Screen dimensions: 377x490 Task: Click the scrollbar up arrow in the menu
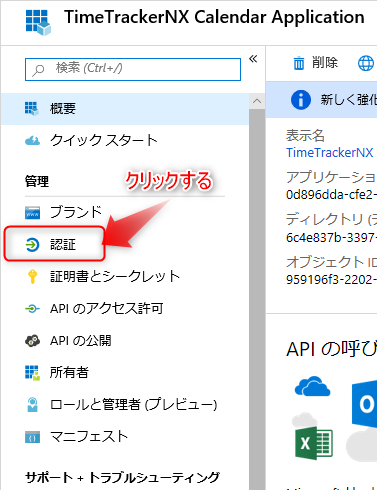257,101
